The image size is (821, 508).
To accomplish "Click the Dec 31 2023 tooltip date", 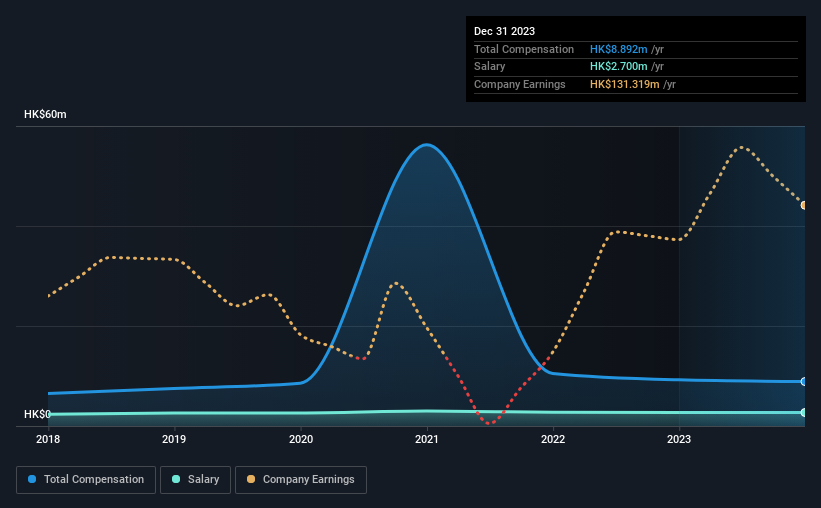I will (x=504, y=31).
